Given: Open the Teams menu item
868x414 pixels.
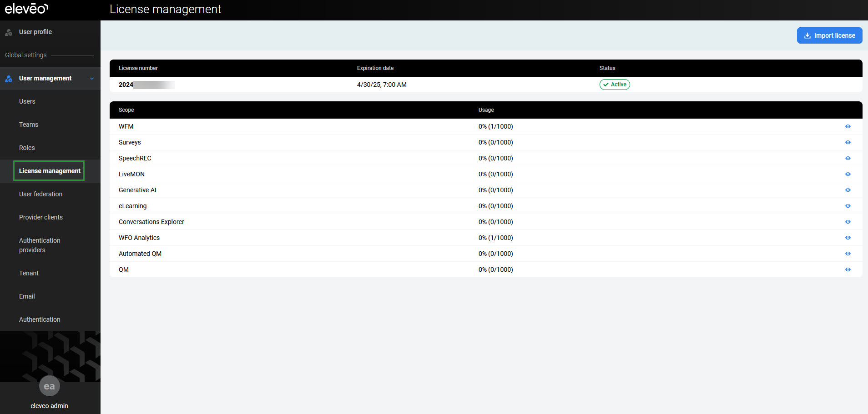Looking at the screenshot, I should tap(29, 125).
